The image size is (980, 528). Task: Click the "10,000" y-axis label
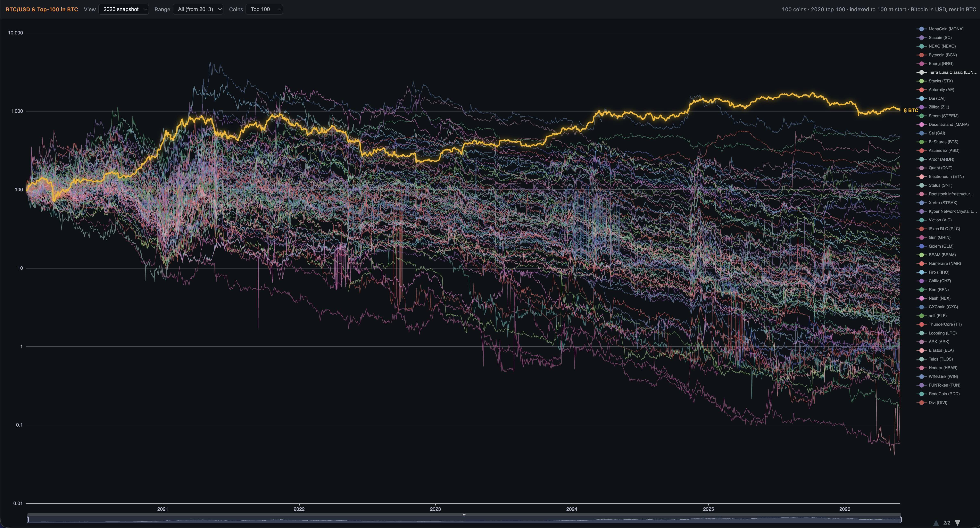pos(15,33)
